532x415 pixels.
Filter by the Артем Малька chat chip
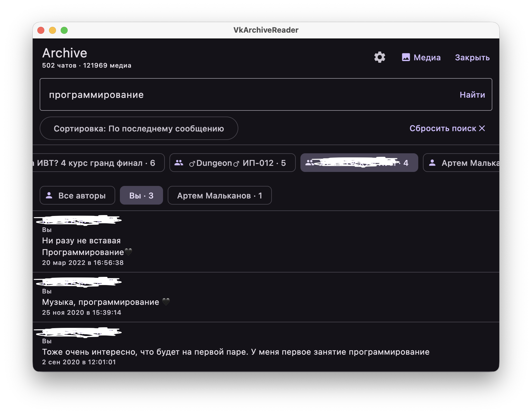coord(461,163)
